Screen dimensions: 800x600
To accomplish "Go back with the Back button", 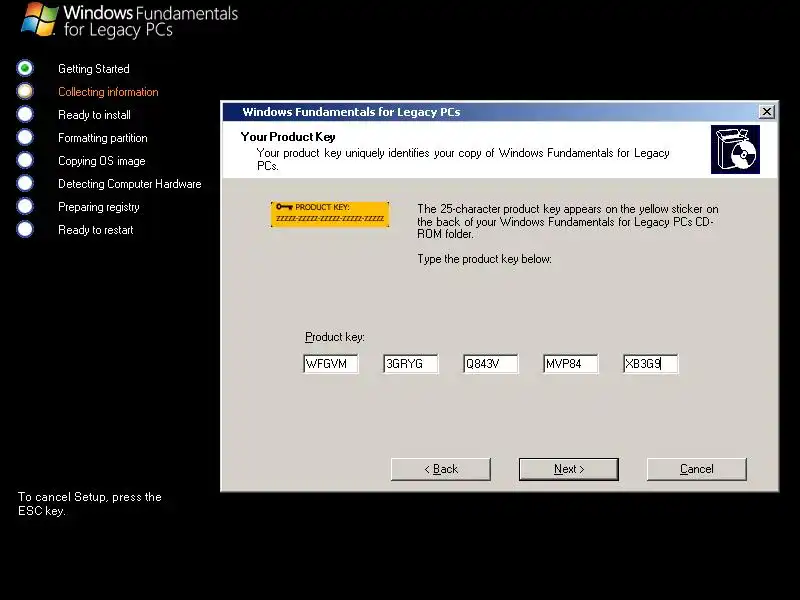I will pyautogui.click(x=441, y=469).
